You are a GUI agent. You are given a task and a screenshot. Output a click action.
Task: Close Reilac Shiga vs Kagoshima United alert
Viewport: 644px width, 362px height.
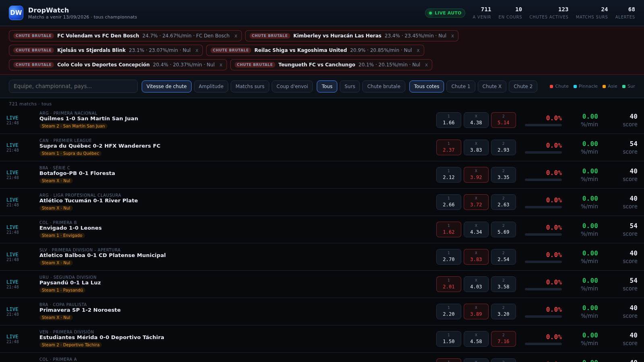tap(418, 50)
